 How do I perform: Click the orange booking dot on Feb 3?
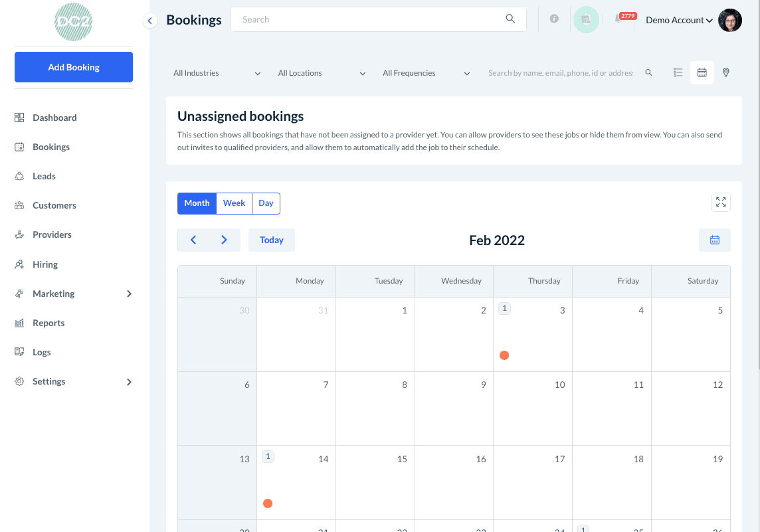pyautogui.click(x=504, y=355)
